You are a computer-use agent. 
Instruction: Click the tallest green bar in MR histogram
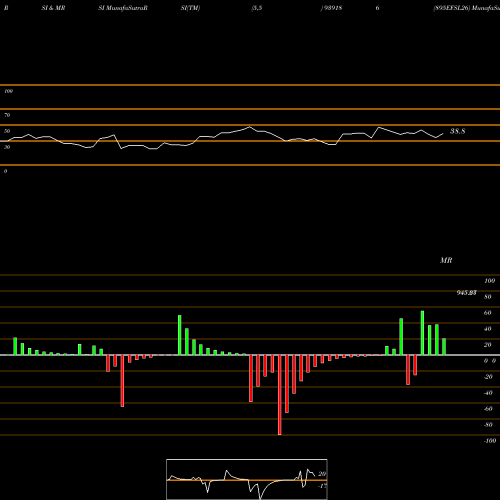(x=422, y=333)
